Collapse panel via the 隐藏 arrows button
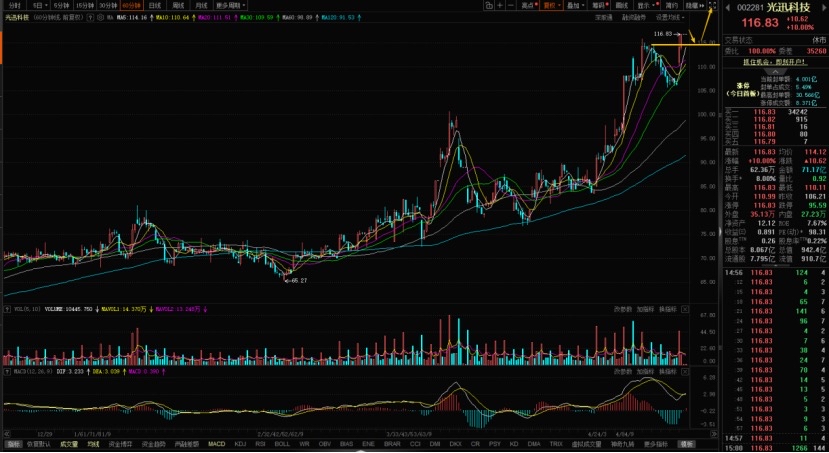Viewport: 829px width, 453px height. pyautogui.click(x=695, y=5)
